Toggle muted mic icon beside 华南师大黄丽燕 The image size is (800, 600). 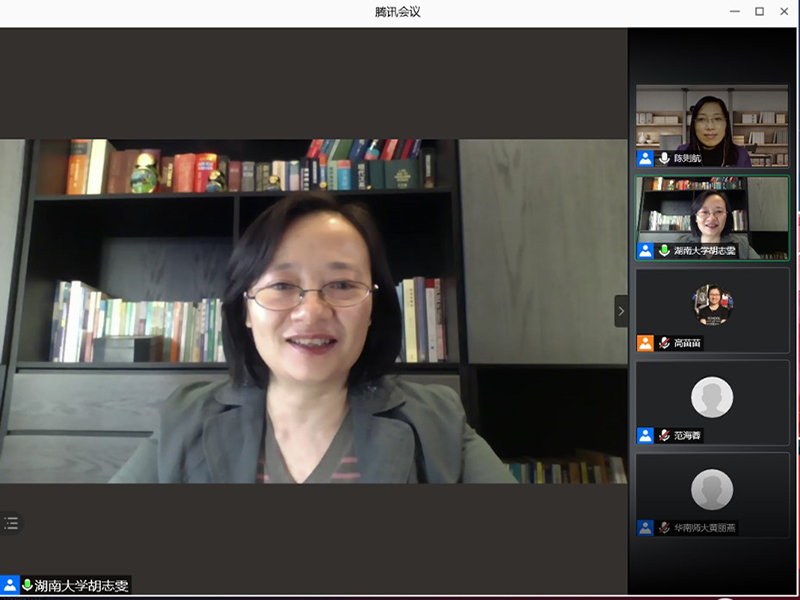(664, 527)
